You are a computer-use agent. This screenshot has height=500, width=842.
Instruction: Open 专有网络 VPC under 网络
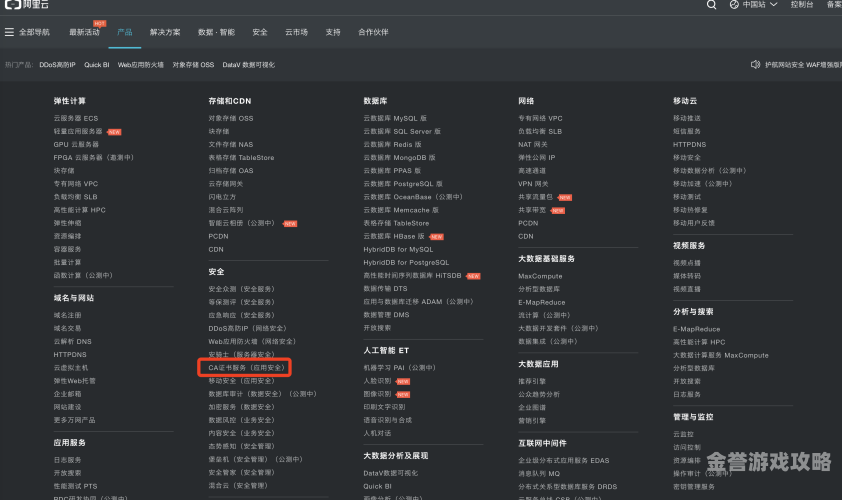540,118
